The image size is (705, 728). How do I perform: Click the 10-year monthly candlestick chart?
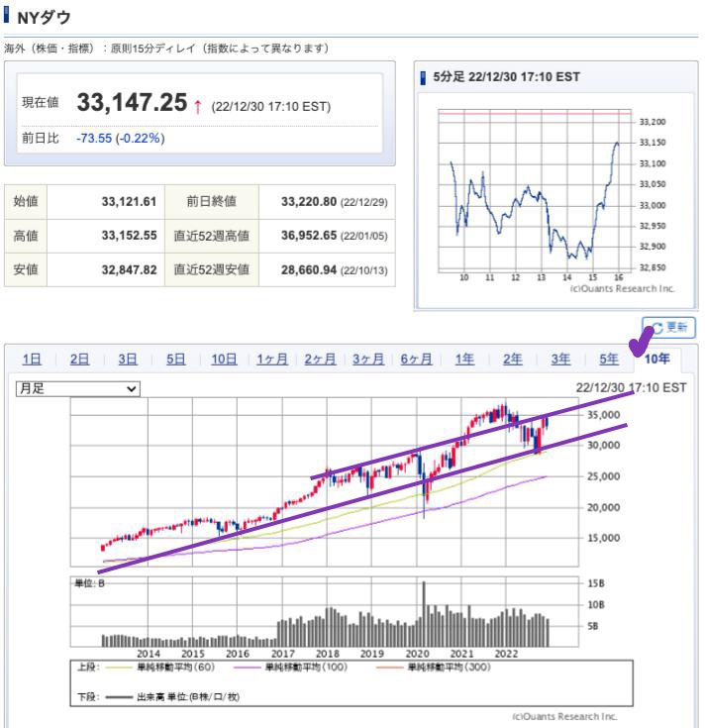pos(324,482)
